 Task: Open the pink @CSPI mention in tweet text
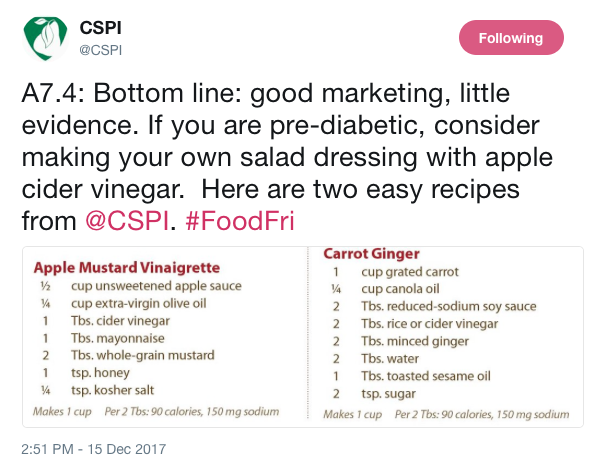(x=127, y=221)
